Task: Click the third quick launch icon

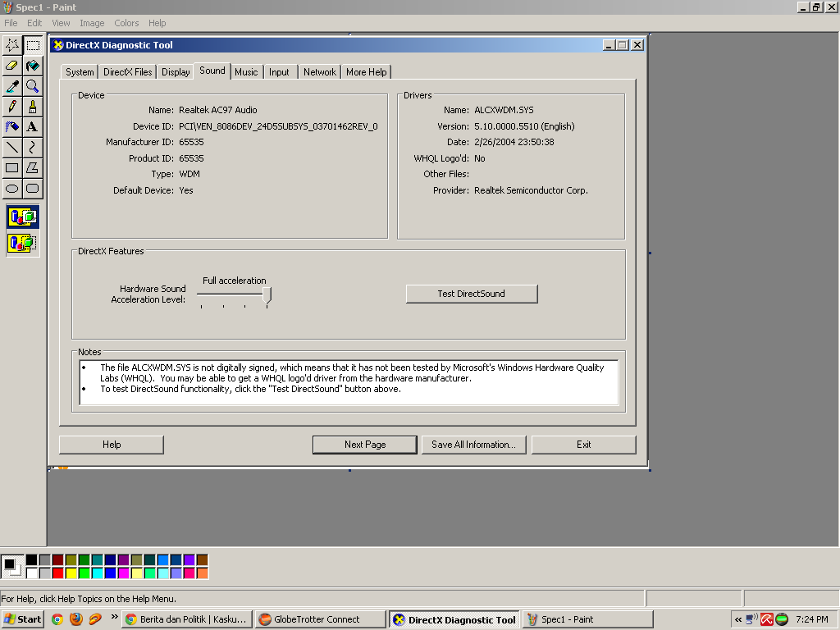Action: pyautogui.click(x=95, y=619)
